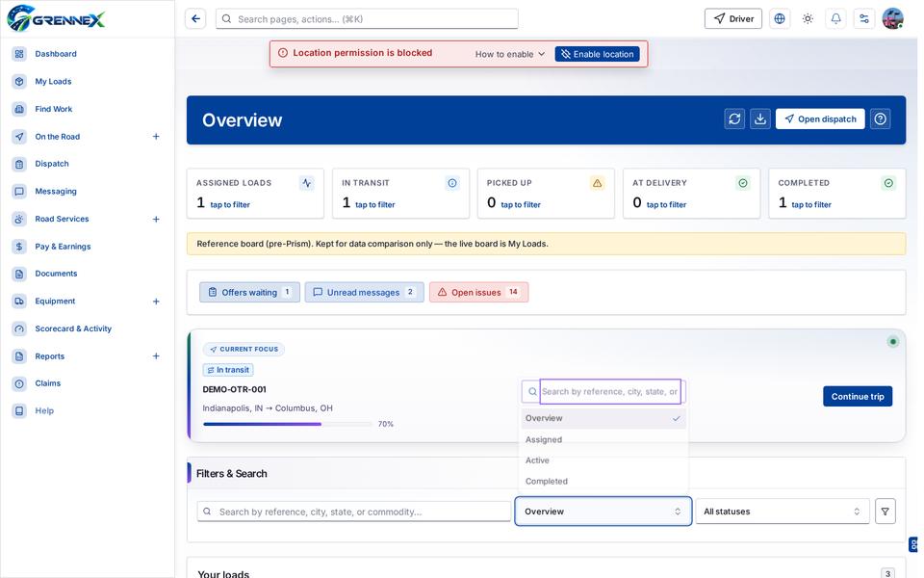Screen dimensions: 924x578
Task: Click the 70% trip progress bar
Action: pos(287,424)
